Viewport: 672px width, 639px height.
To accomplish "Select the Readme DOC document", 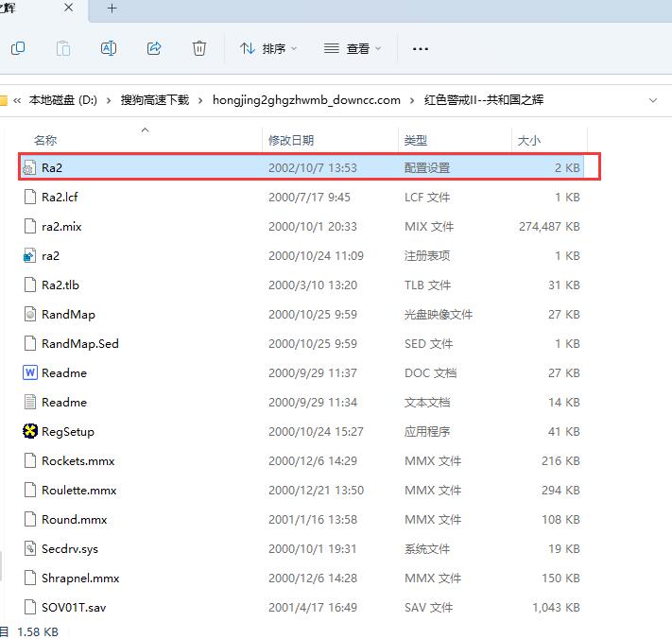I will [x=303, y=372].
